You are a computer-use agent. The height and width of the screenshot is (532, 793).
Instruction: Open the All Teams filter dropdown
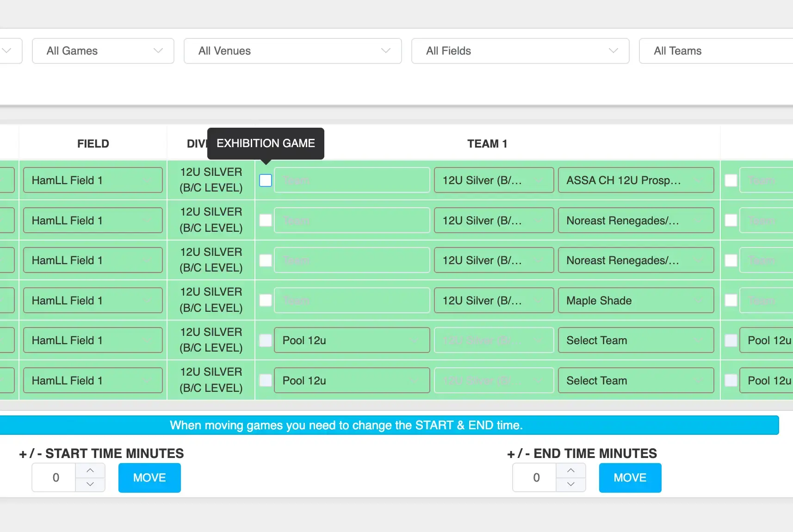[716, 51]
